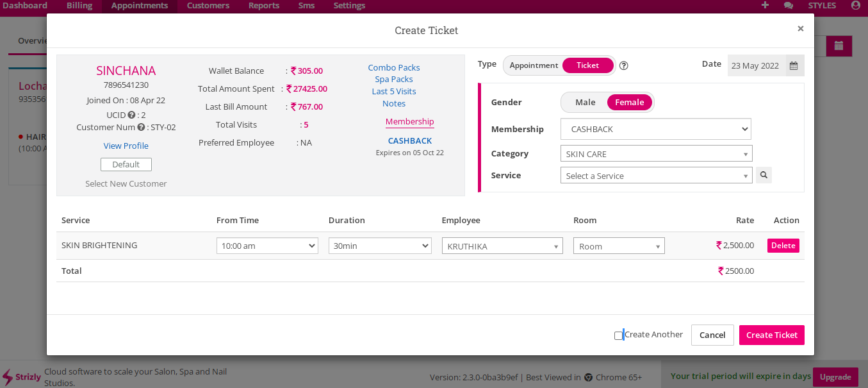Image resolution: width=868 pixels, height=388 pixels.
Task: Select the Appointments menu
Action: (x=140, y=5)
